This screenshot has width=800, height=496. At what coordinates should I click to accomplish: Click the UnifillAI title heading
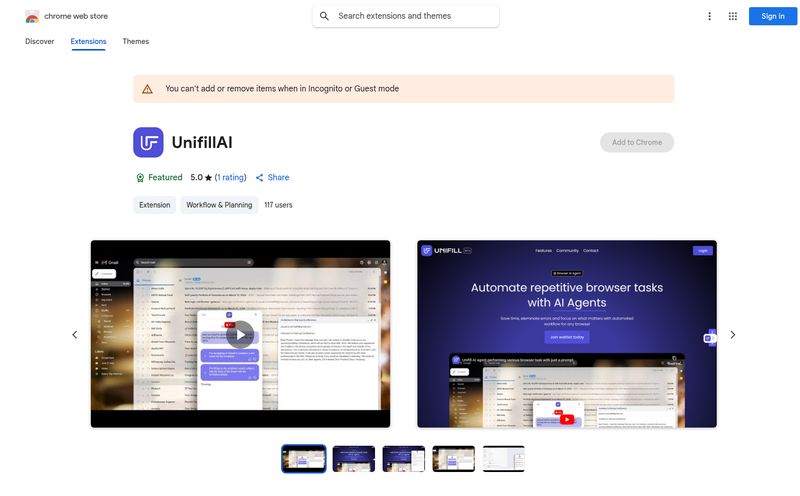coord(202,142)
